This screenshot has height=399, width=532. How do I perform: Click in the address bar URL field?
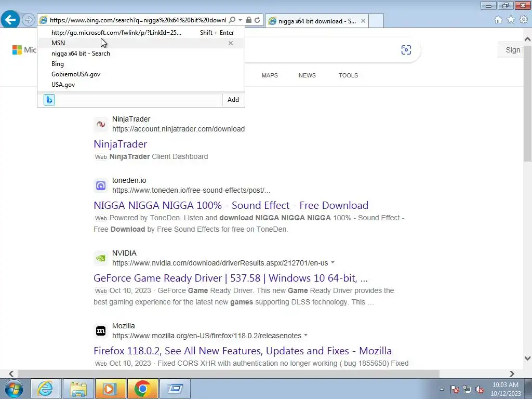coord(138,20)
